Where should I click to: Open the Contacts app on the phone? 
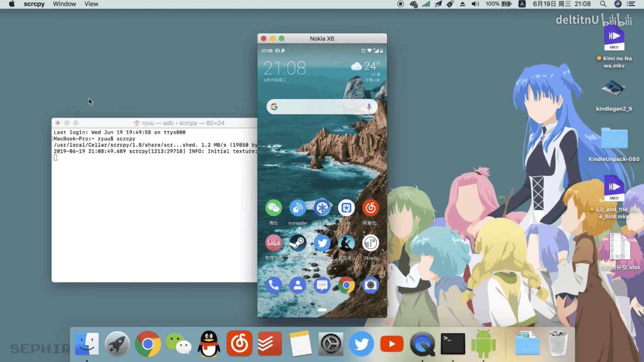pos(298,285)
